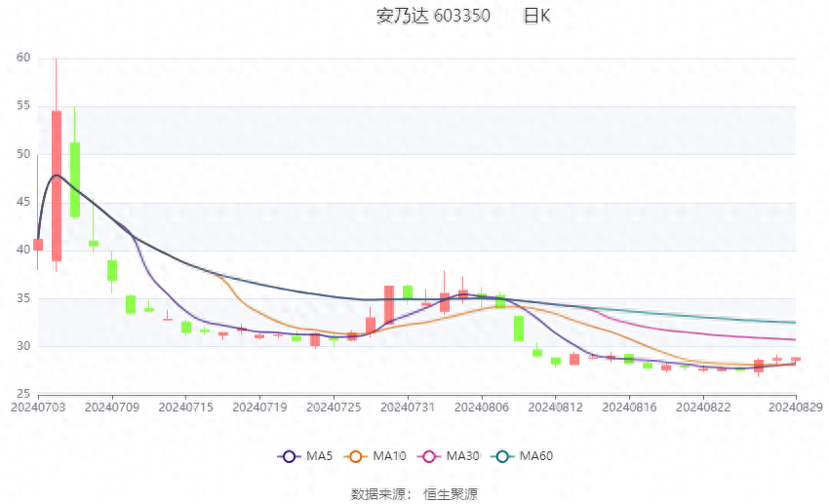The width and height of the screenshot is (829, 504).
Task: Click the y-axis value 55
Action: [x=23, y=105]
